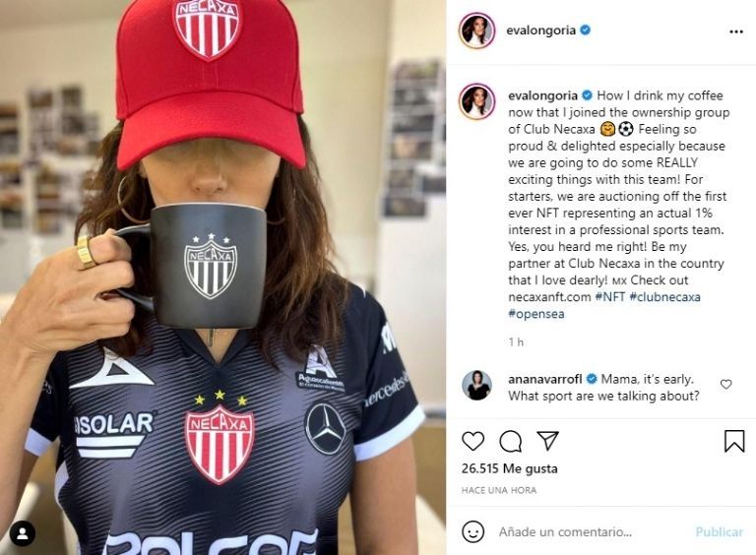
Task: Focus the 'Añade un comentario' field
Action: tap(593, 531)
